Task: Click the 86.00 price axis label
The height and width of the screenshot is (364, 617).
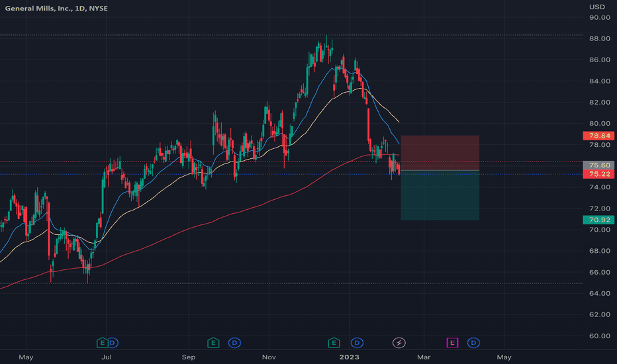Action: click(600, 60)
